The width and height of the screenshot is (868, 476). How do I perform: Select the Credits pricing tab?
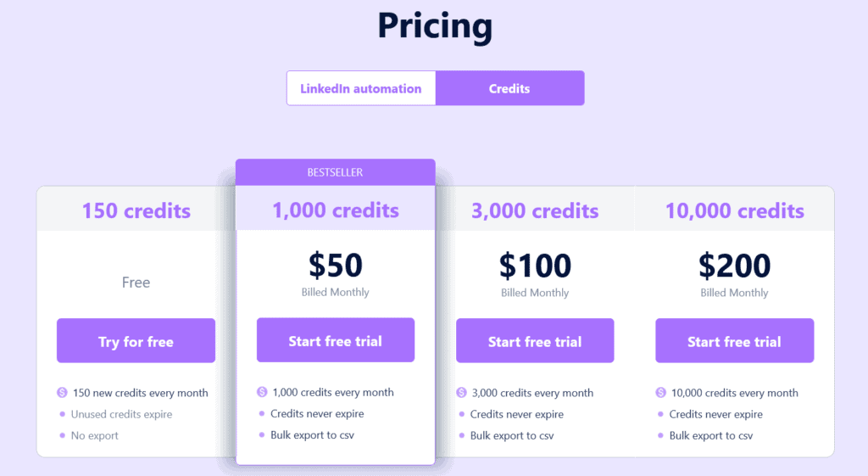[x=509, y=88]
